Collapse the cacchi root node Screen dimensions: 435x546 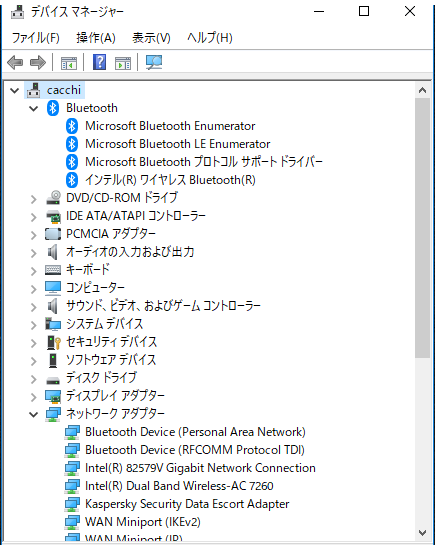coord(14,91)
